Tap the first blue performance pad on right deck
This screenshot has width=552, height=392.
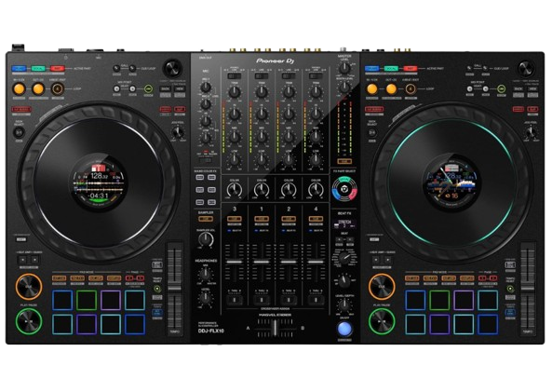click(x=415, y=300)
